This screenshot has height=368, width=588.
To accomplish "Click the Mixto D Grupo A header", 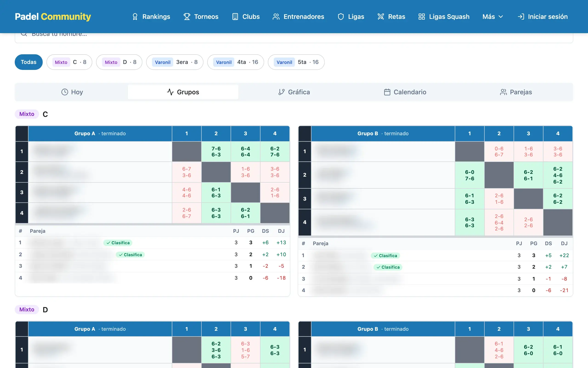I will tap(100, 329).
